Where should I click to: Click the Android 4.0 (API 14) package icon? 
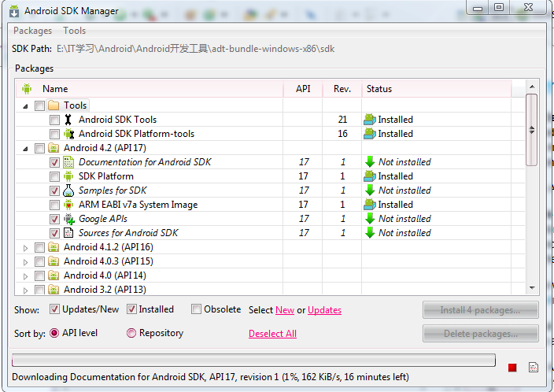(54, 275)
